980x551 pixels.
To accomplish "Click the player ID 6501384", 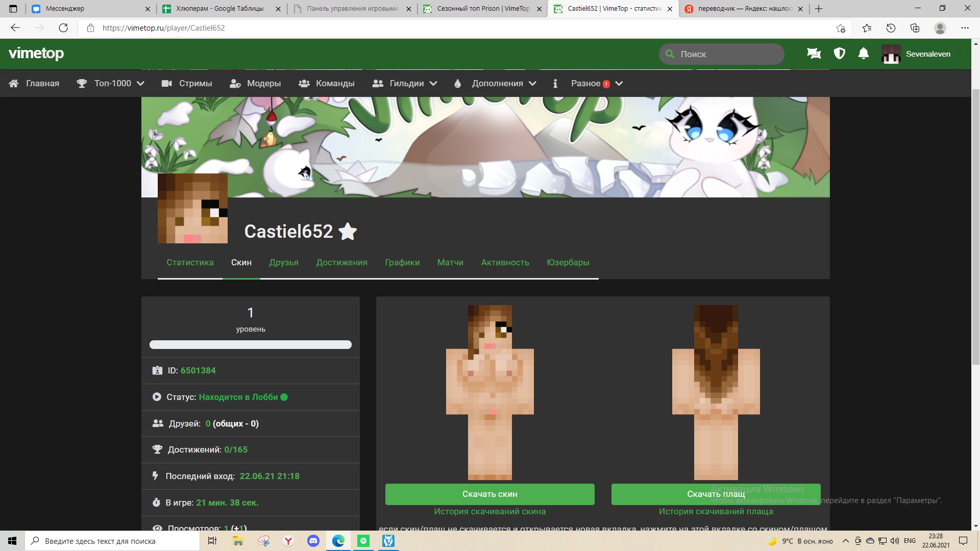I will (198, 370).
